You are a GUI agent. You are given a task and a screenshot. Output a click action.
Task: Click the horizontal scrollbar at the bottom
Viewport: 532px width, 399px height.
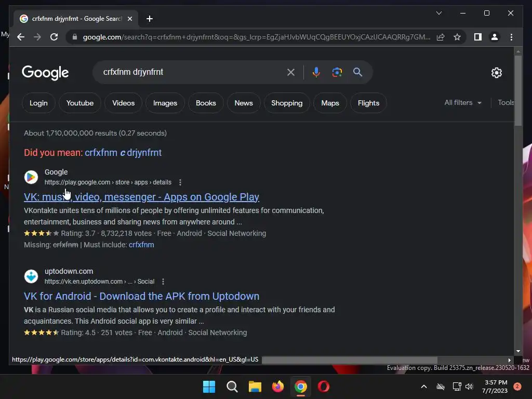350,360
